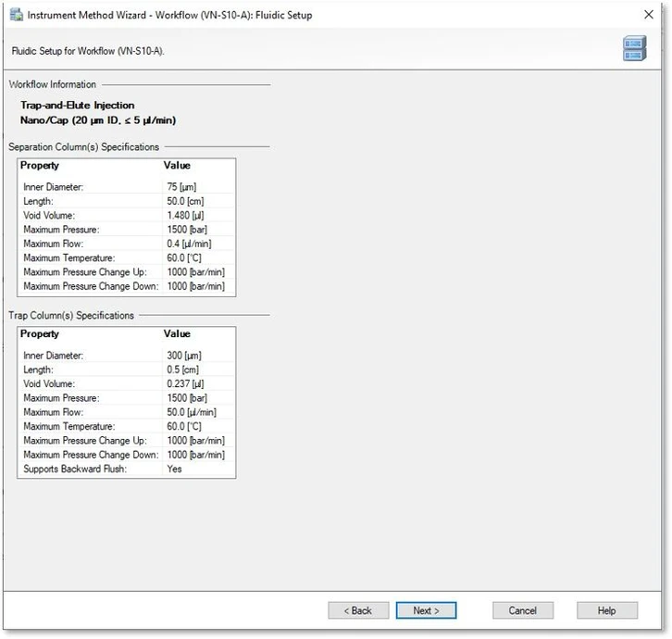Click the 300 µm trap inner diameter value
This screenshot has height=639, width=672.
[183, 356]
